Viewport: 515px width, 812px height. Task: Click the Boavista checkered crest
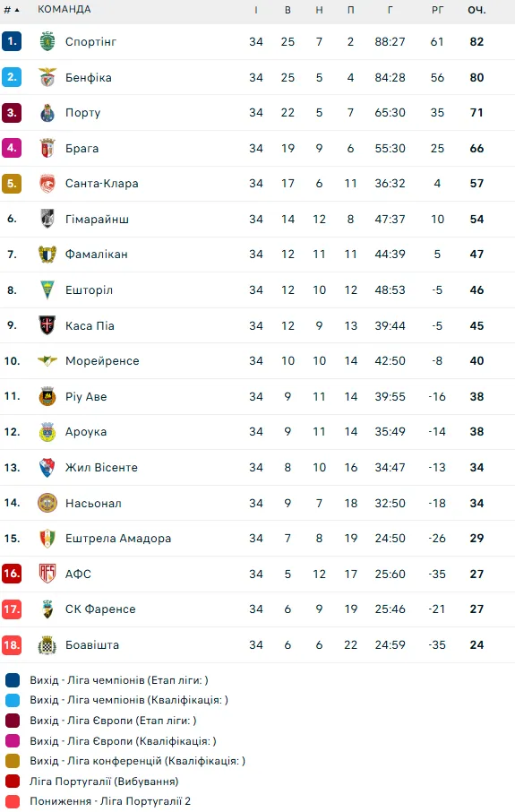[47, 644]
